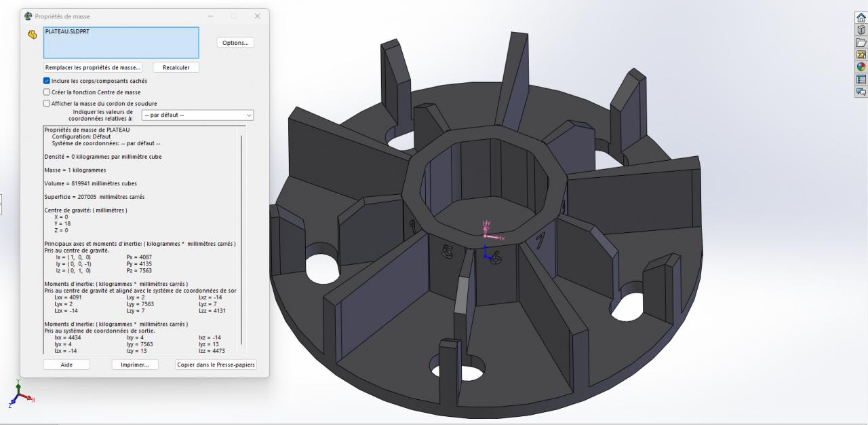Click the Imprimer... button
The width and height of the screenshot is (868, 425).
(135, 365)
